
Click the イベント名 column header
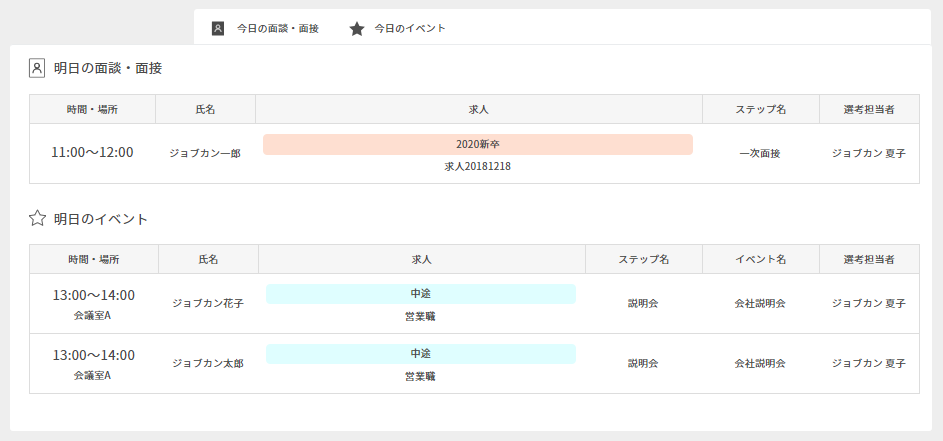(760, 259)
